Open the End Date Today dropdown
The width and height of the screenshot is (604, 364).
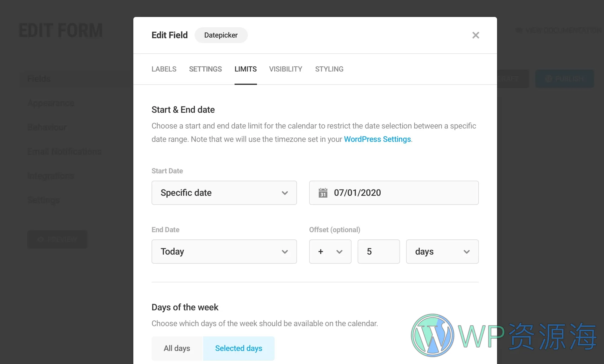coord(224,252)
